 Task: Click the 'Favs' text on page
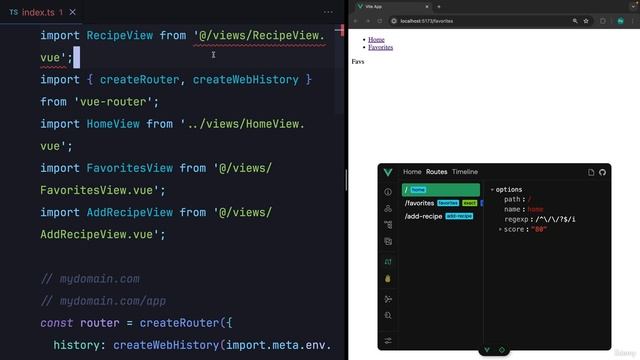[x=358, y=62]
